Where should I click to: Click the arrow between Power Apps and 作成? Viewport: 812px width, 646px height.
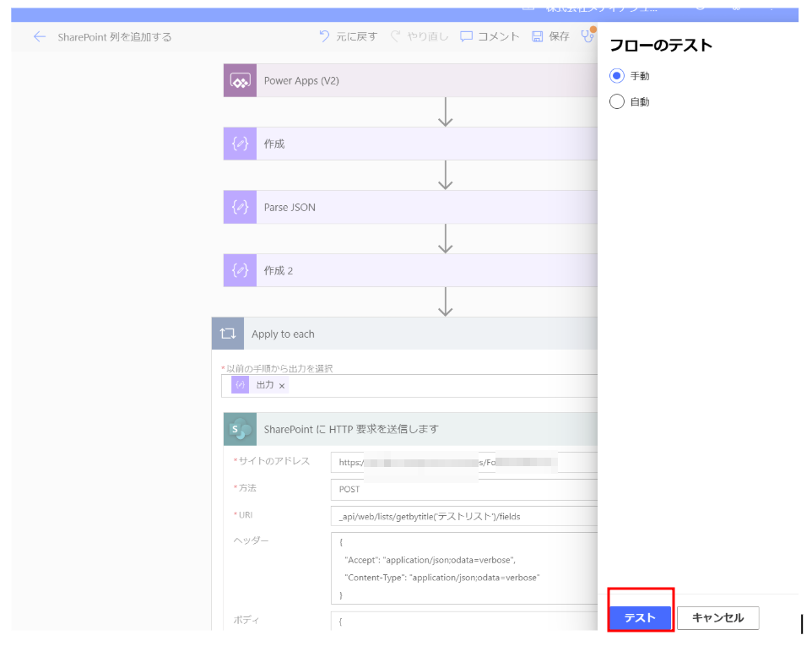[446, 112]
